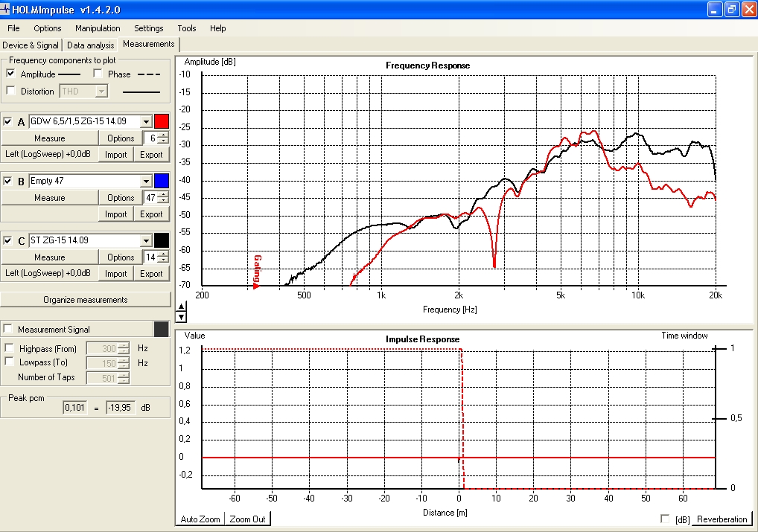Image resolution: width=758 pixels, height=532 pixels.
Task: Enable the Distortion checkbox
Action: pos(10,90)
